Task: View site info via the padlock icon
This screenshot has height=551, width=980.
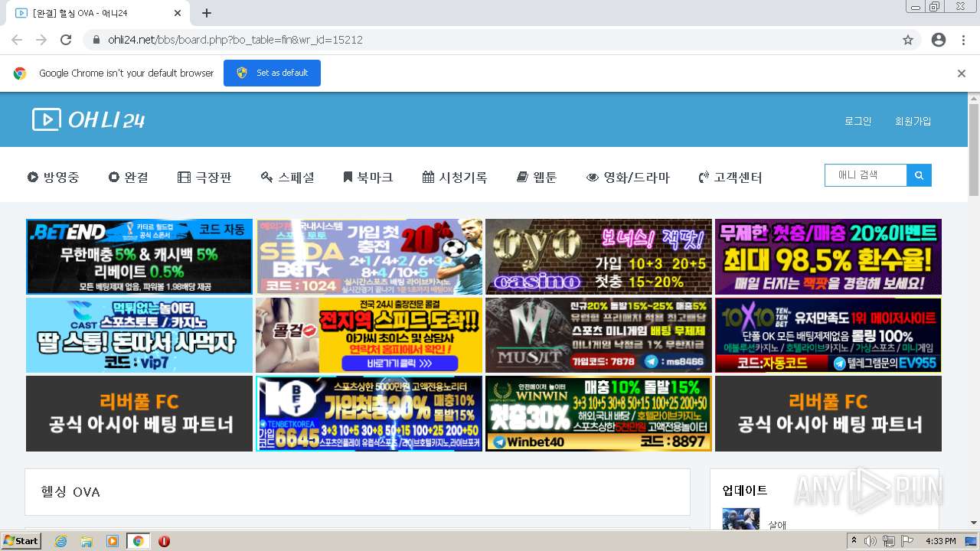Action: pyautogui.click(x=96, y=40)
